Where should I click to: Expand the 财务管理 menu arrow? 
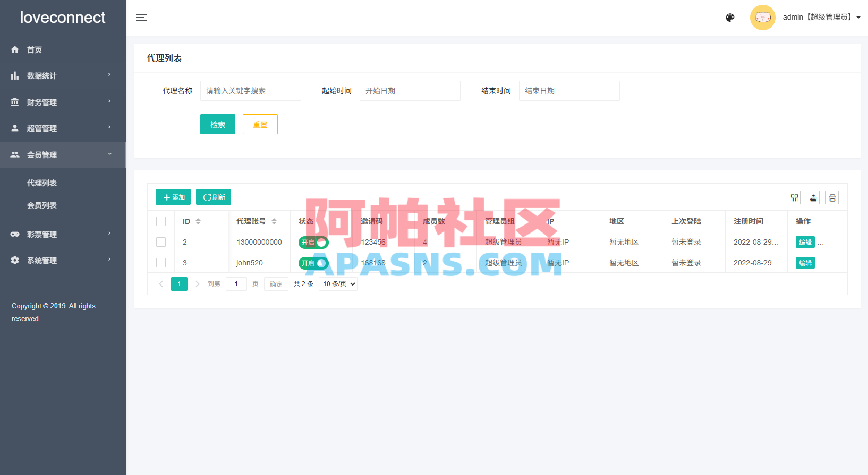(x=109, y=101)
